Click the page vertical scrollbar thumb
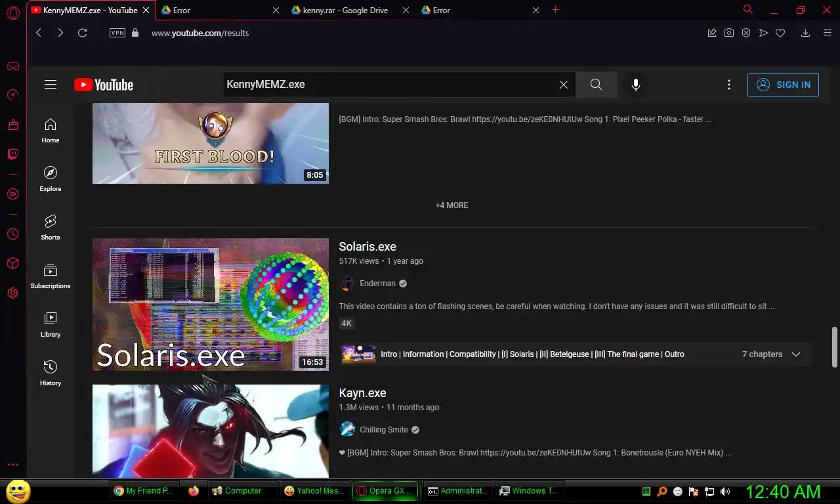The height and width of the screenshot is (504, 840). (835, 346)
